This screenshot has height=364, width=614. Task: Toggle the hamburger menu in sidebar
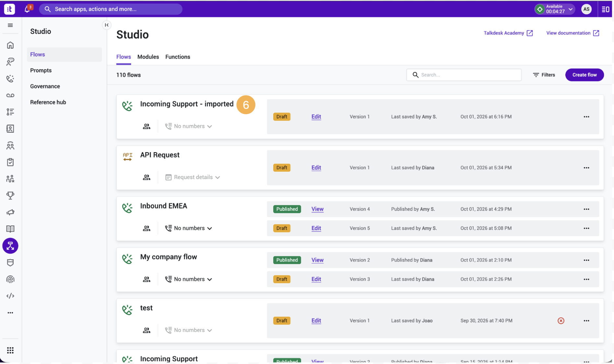click(10, 25)
